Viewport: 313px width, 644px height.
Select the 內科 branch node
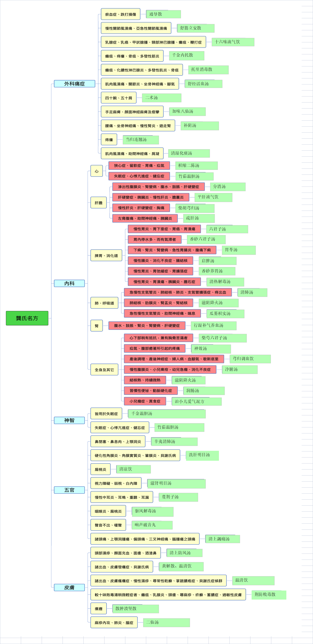coord(69,283)
